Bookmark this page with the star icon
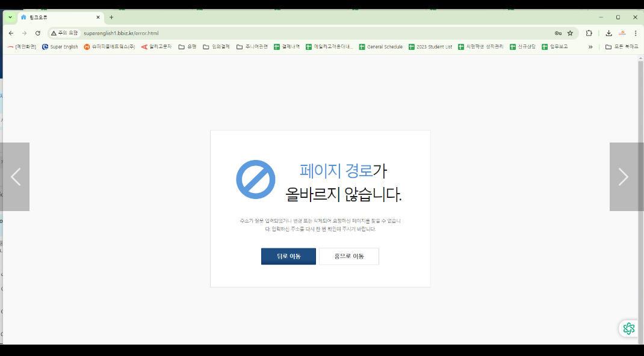 (x=570, y=33)
